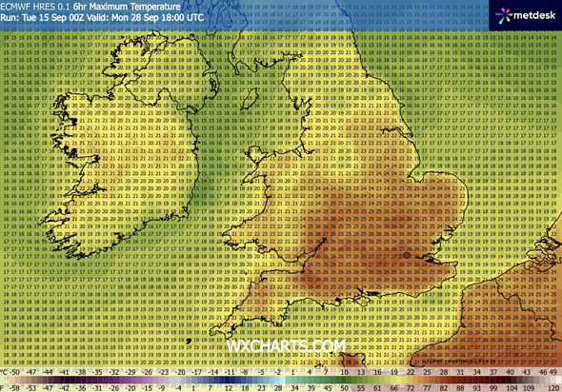The height and width of the screenshot is (392, 562).
Task: Select the 120 F end of Fahrenheit scale
Action: point(553,388)
